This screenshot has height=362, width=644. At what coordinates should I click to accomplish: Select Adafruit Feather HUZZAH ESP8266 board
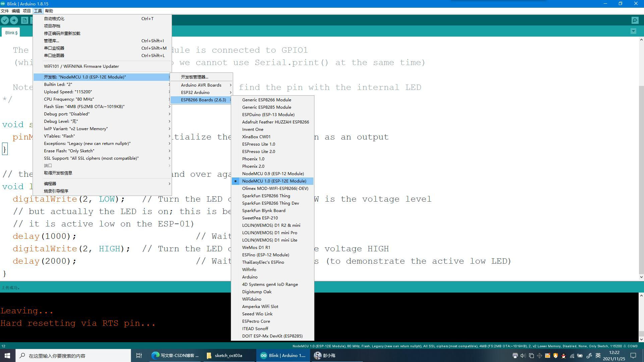coord(273,122)
